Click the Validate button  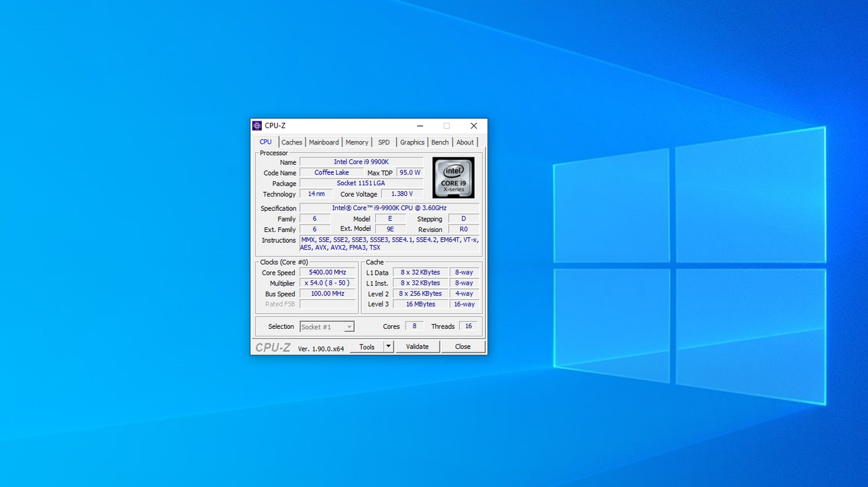[x=418, y=347]
